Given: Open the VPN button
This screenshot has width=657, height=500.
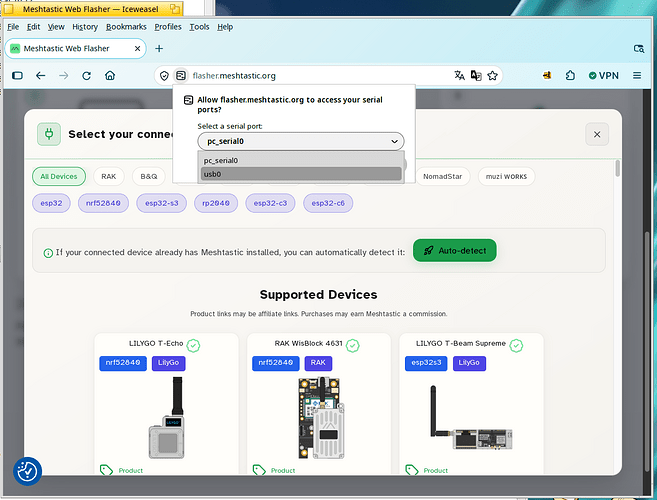Looking at the screenshot, I should click(604, 75).
